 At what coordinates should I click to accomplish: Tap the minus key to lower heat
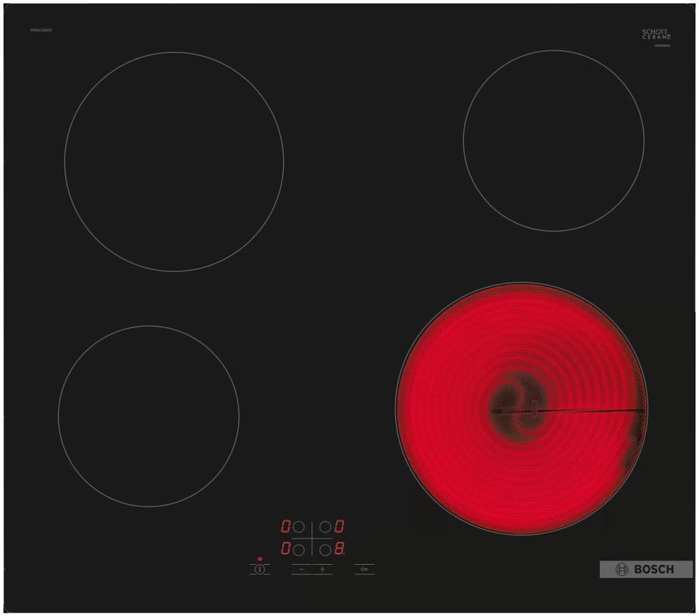tap(301, 569)
